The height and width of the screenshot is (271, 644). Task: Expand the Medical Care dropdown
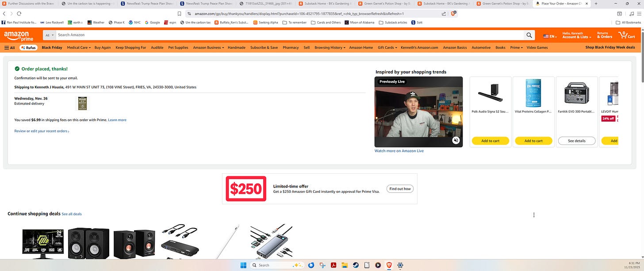[x=79, y=47]
